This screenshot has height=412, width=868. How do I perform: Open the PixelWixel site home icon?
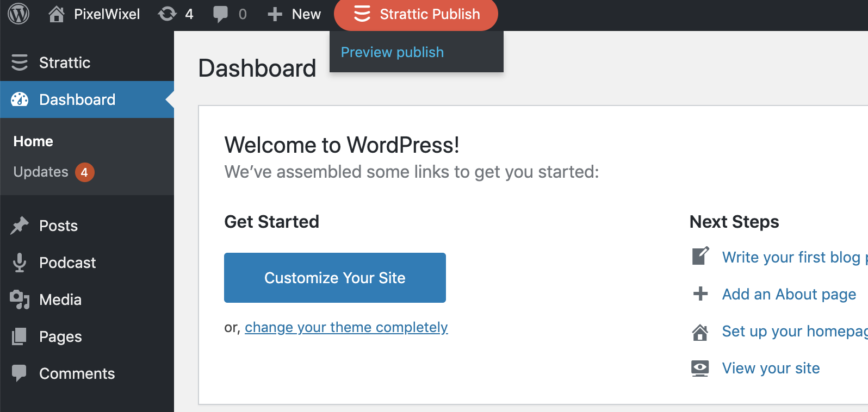tap(57, 14)
